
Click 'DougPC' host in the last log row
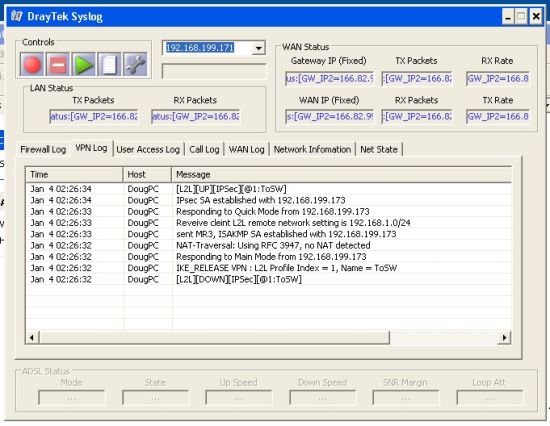[143, 280]
